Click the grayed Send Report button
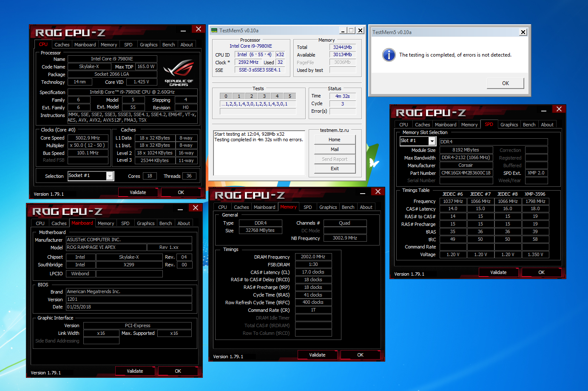Screen dimensions: 588x391 coord(335,159)
